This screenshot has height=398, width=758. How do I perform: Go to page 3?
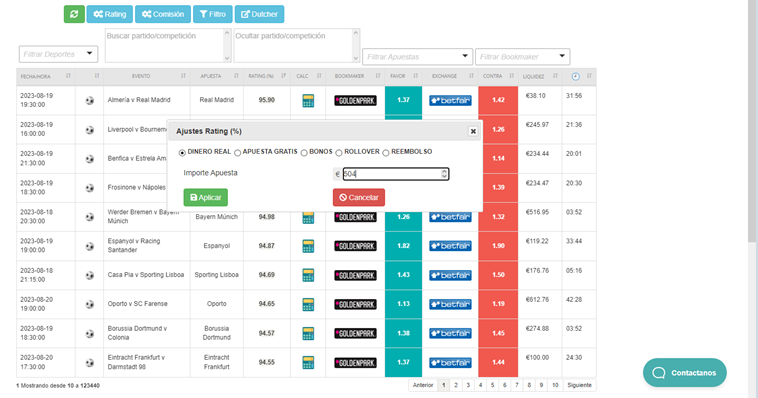pos(468,385)
